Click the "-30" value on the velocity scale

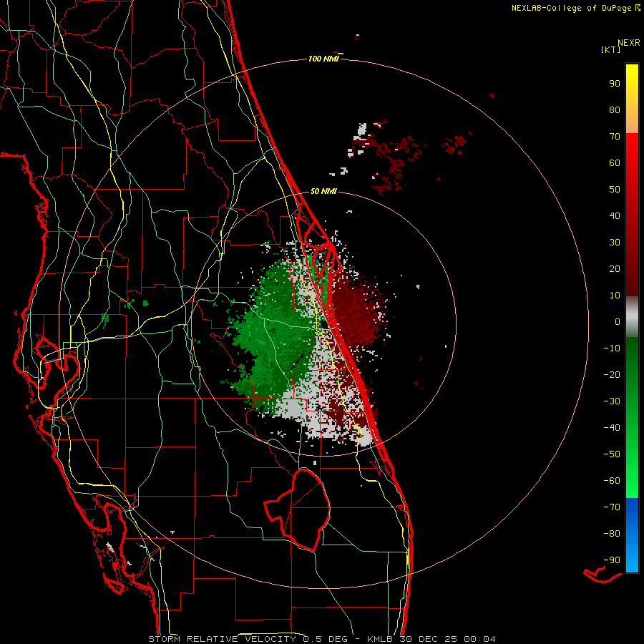coord(612,401)
